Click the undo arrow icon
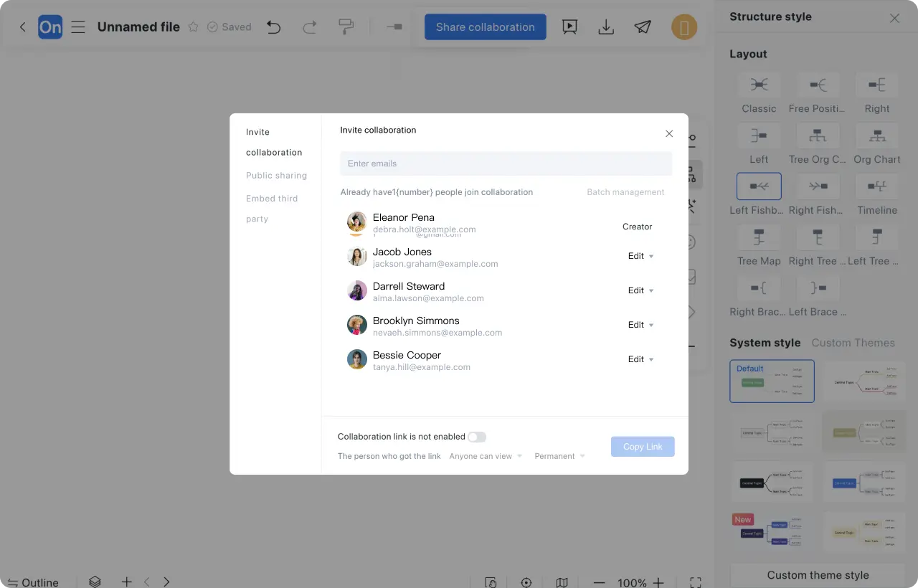The height and width of the screenshot is (588, 918). click(x=273, y=27)
